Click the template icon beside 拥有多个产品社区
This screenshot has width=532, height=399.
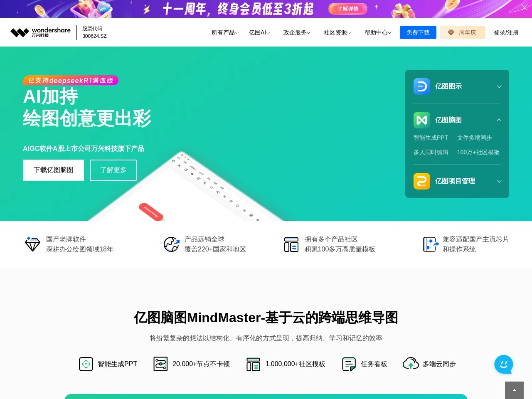(x=291, y=244)
